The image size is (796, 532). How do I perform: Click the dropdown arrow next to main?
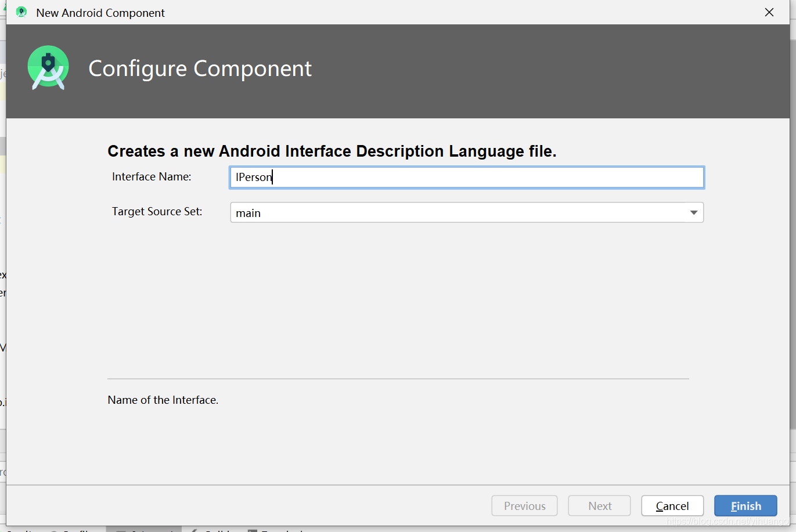[x=693, y=212]
